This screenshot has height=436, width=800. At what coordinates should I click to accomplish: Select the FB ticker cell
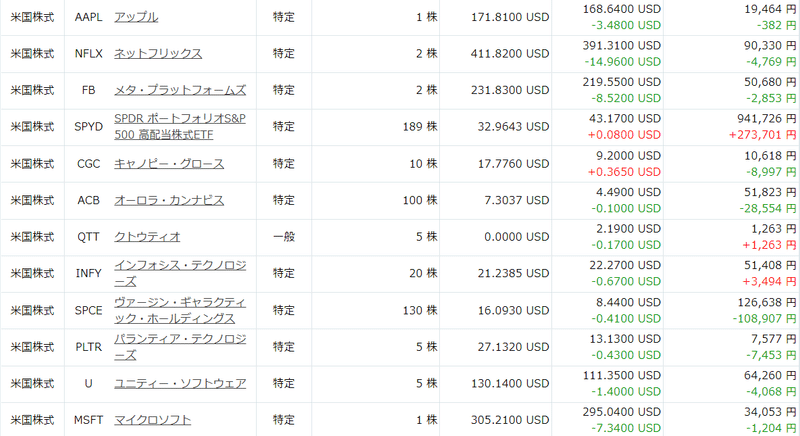coord(88,90)
